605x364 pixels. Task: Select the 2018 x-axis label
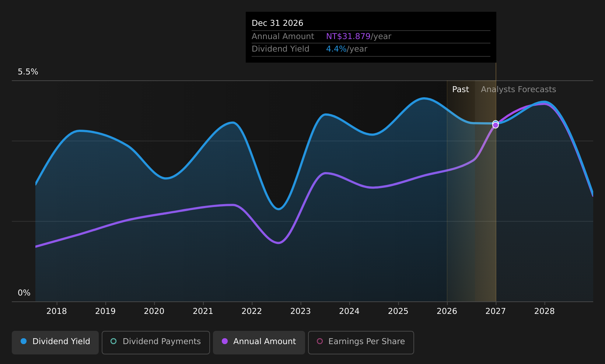[x=57, y=311]
